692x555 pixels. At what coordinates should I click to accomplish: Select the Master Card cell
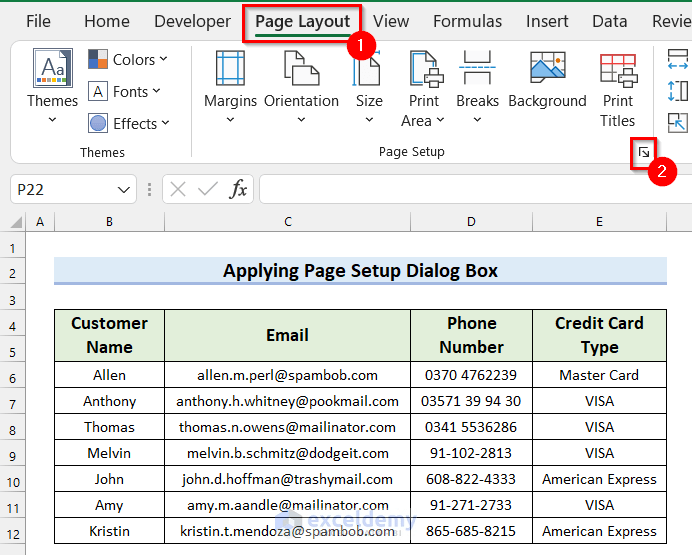(x=599, y=375)
